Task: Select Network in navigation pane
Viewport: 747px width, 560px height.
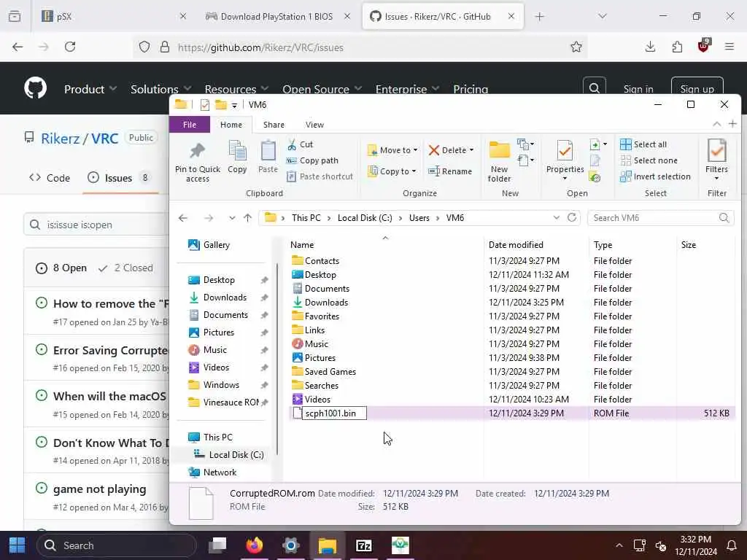Action: [x=212, y=472]
